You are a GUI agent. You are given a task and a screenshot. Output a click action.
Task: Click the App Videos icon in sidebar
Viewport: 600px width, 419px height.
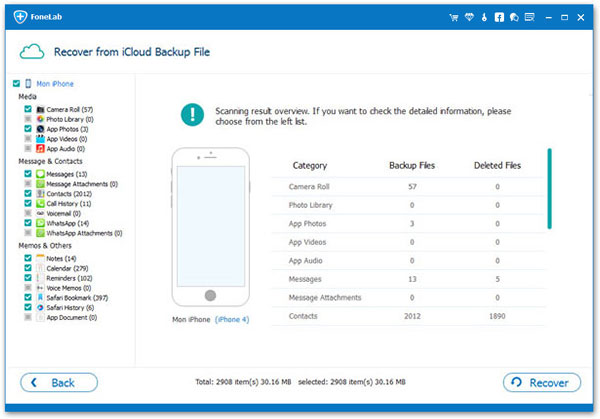coord(40,139)
